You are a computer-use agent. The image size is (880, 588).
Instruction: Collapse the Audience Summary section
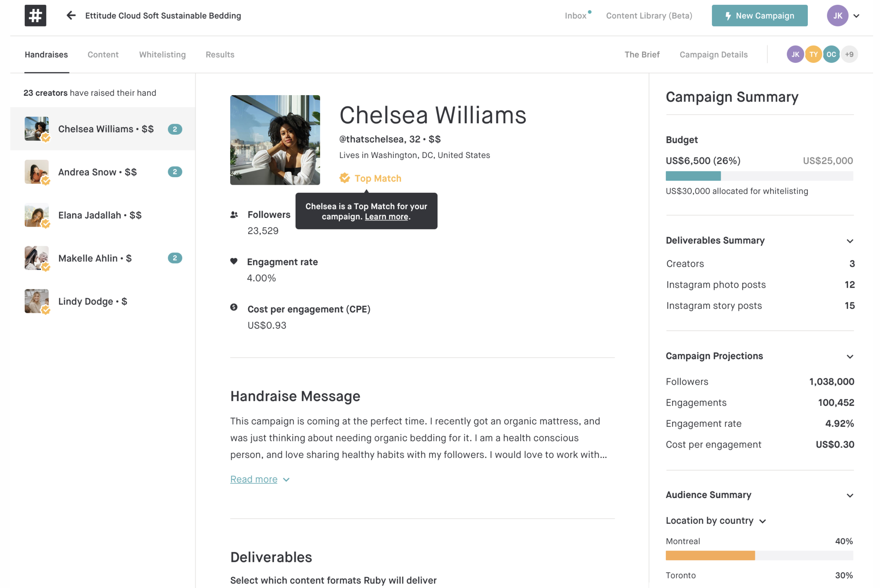850,495
